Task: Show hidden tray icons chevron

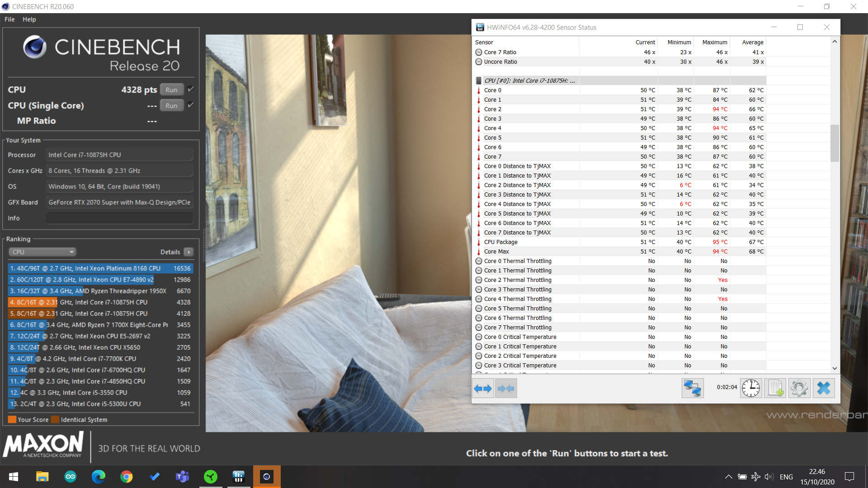Action: pyautogui.click(x=729, y=477)
